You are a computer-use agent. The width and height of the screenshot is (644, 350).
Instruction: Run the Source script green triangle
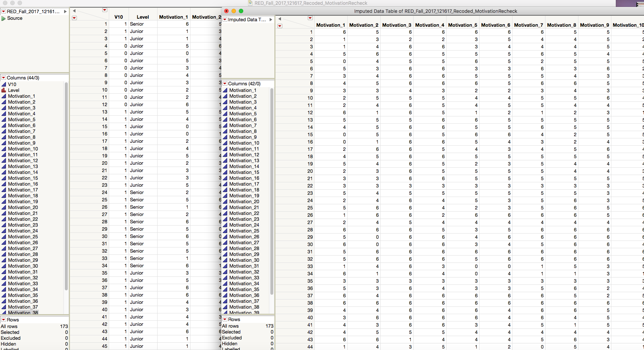(x=4, y=18)
